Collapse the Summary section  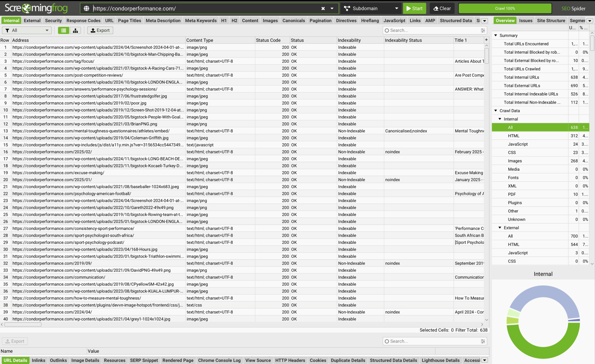pos(496,35)
